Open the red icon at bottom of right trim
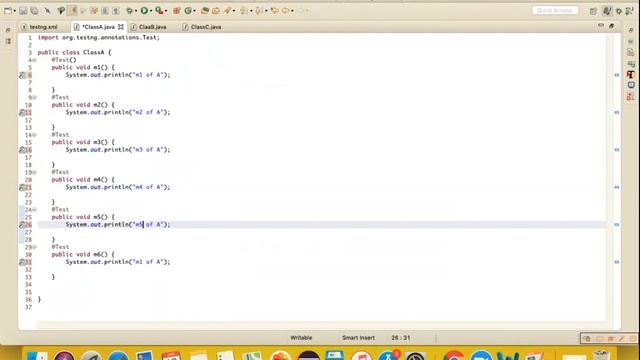The height and width of the screenshot is (360, 640). tap(630, 97)
